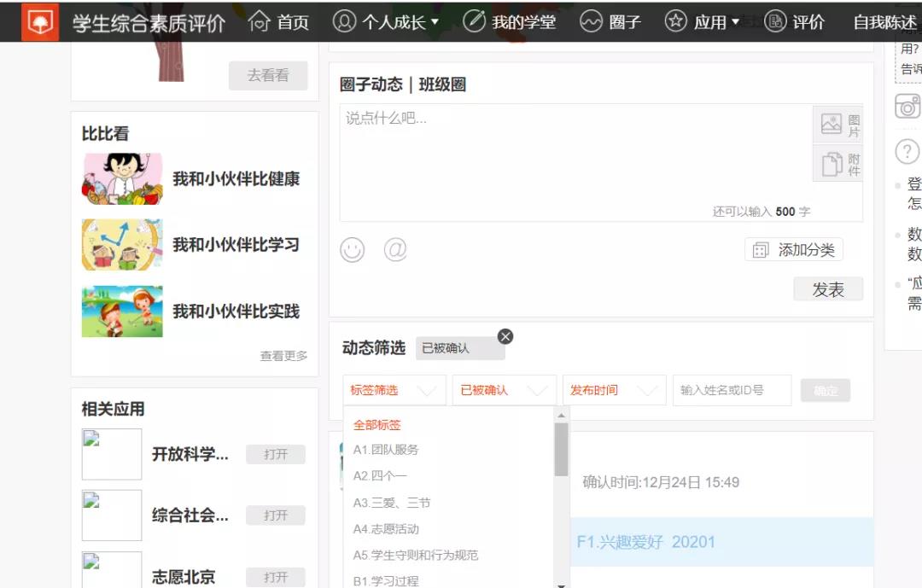Click the calendar icon in 添加分类
922x588 pixels.
coord(761,251)
